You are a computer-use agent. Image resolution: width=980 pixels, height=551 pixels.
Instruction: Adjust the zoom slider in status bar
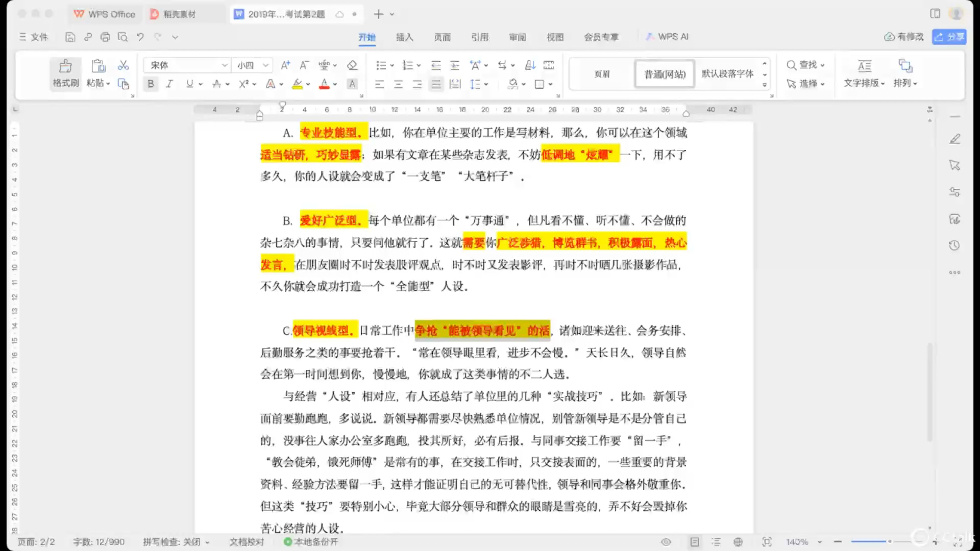point(889,541)
